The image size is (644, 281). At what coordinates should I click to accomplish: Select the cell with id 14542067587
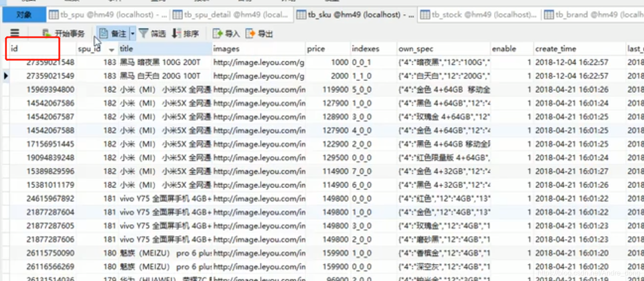42,117
